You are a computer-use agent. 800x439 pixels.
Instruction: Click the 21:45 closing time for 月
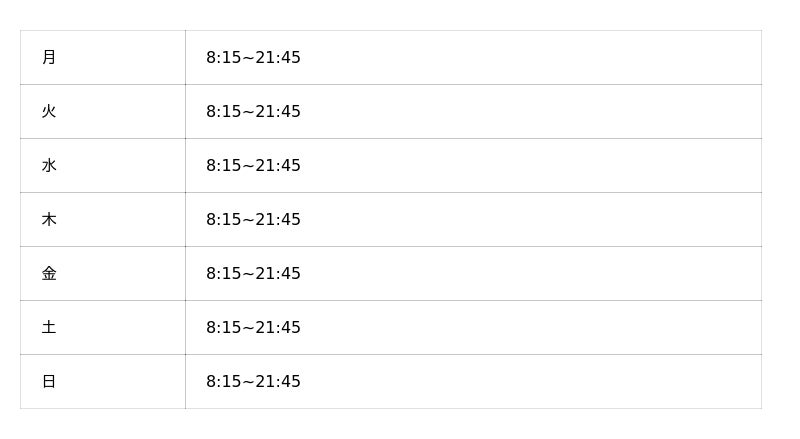click(278, 58)
